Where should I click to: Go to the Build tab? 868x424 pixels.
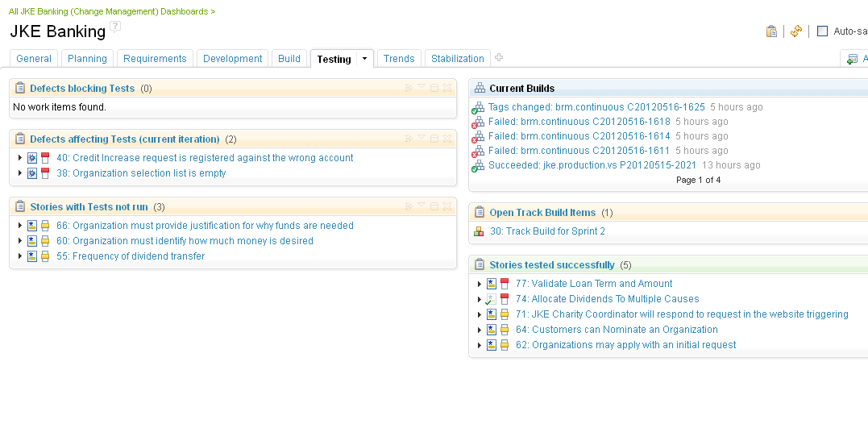pos(289,59)
